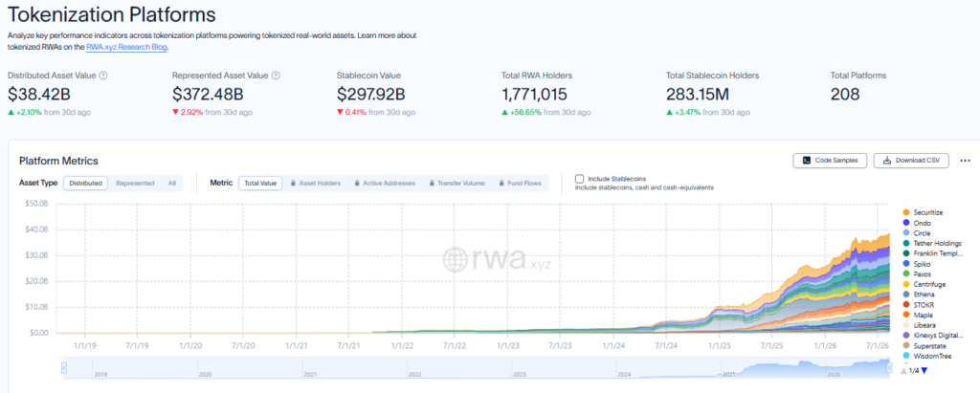Open the three-dots more options menu
The image size is (980, 393).
click(965, 161)
